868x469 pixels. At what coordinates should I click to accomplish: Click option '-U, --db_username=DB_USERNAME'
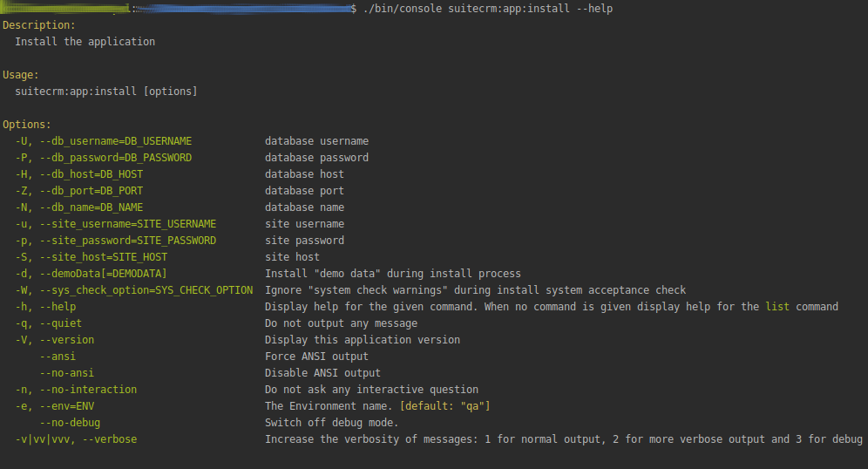pyautogui.click(x=104, y=141)
